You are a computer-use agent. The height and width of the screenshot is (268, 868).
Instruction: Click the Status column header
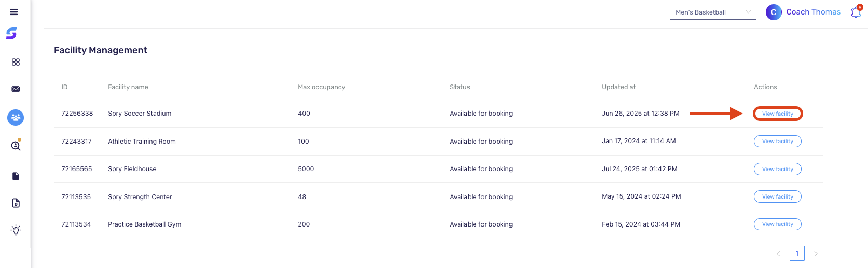tap(460, 87)
